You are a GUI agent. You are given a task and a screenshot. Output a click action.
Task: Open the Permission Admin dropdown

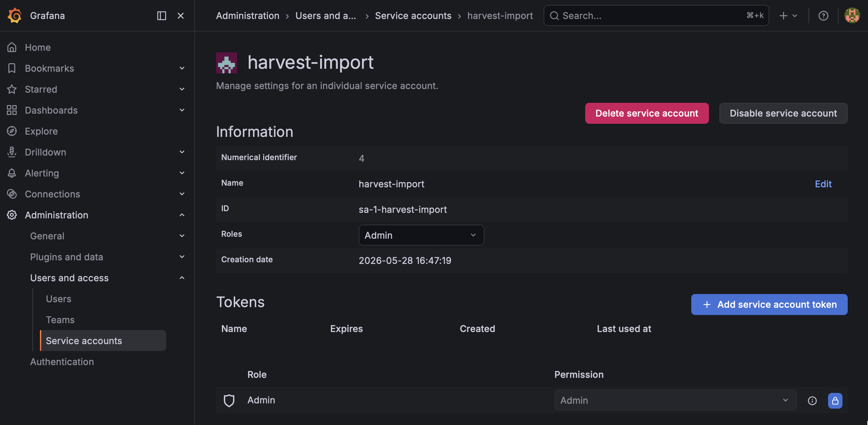point(675,400)
